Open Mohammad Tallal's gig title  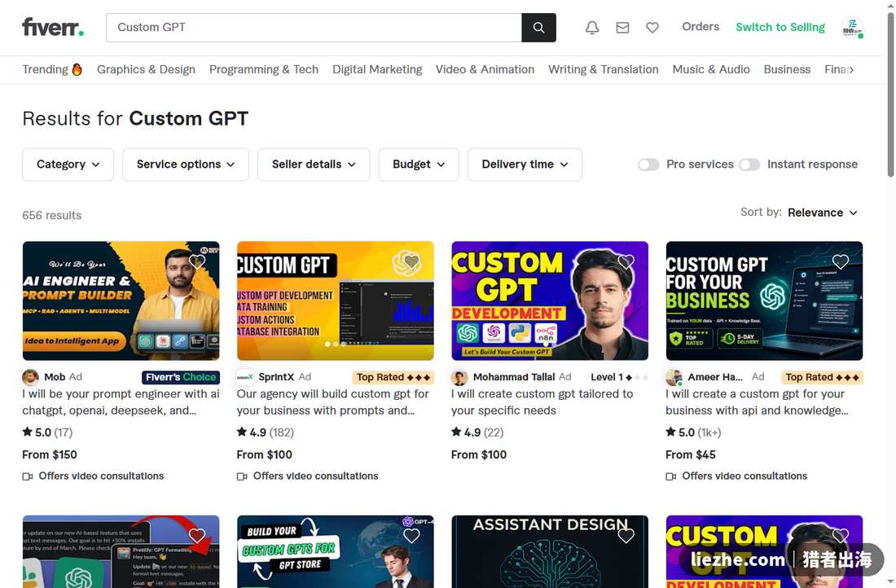click(x=542, y=402)
